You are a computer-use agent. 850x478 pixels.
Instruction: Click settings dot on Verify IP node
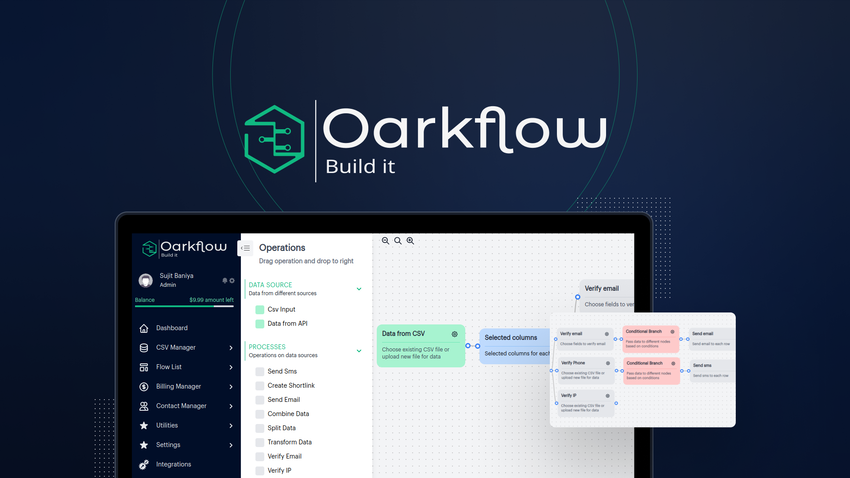point(608,396)
